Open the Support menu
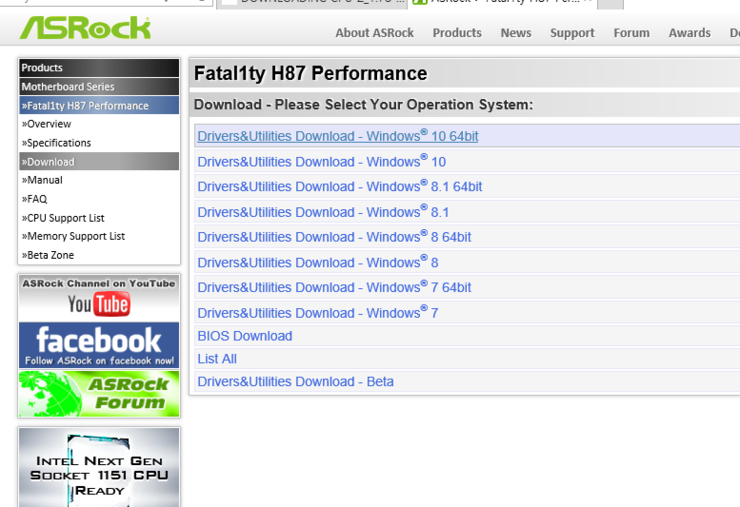The width and height of the screenshot is (740, 507). (x=572, y=33)
